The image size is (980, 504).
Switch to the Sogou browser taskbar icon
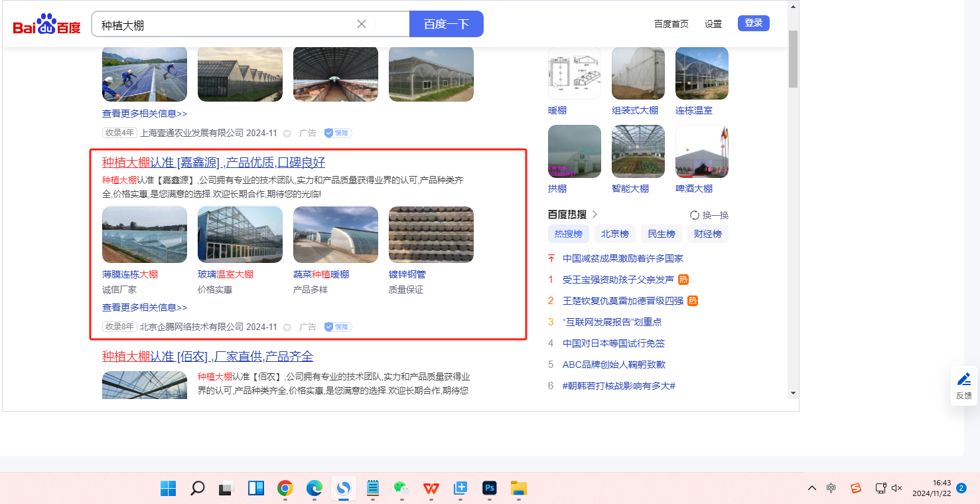pos(344,488)
